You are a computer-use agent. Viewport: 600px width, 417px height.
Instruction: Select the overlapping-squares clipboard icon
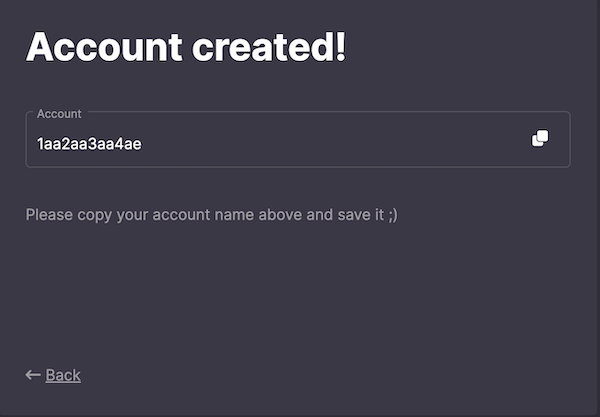(540, 138)
